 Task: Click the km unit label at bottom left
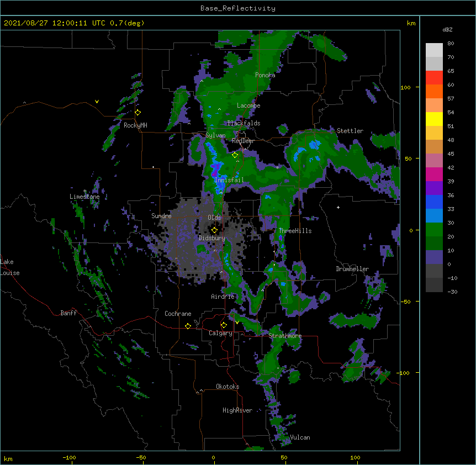point(8,458)
